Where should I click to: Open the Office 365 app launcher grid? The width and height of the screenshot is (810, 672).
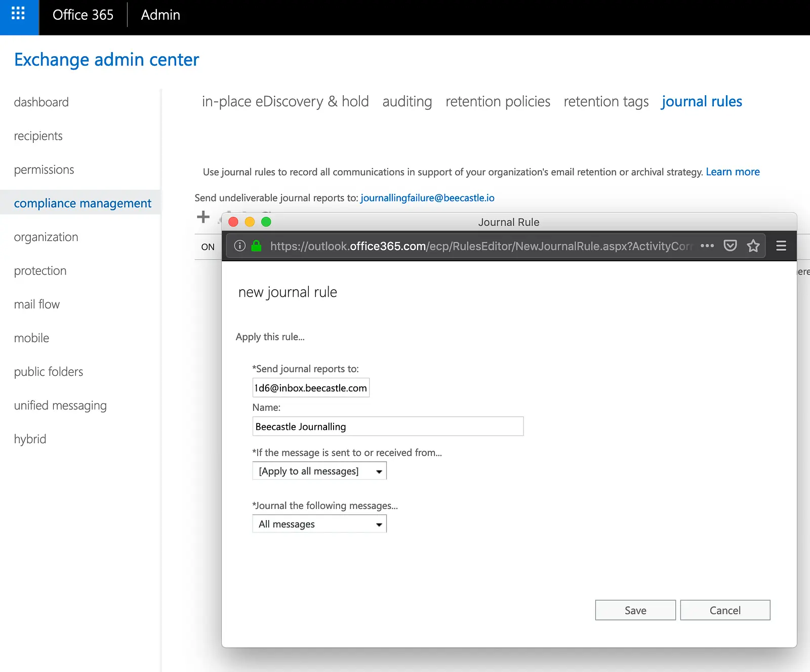[x=19, y=14]
